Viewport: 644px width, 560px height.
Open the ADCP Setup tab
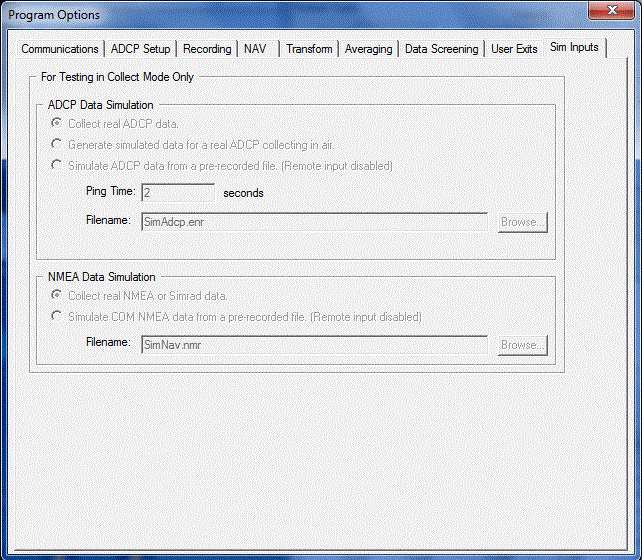(x=141, y=49)
